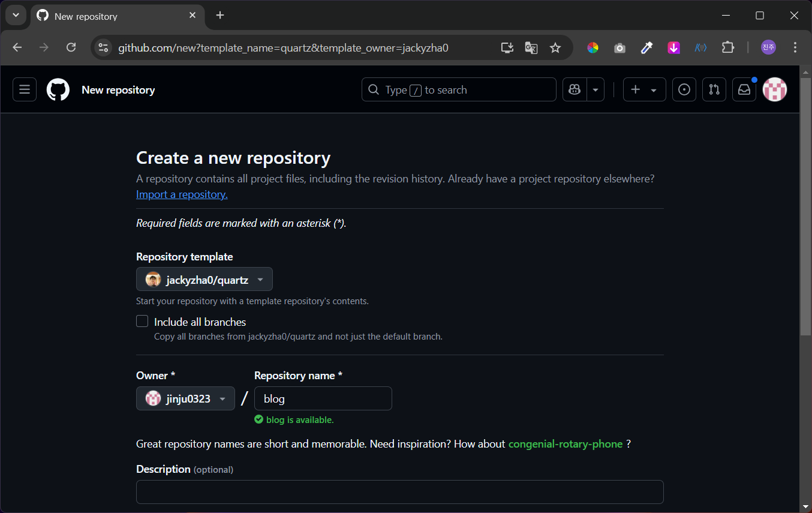View pull requests via the header icon
The width and height of the screenshot is (812, 513).
tap(714, 89)
